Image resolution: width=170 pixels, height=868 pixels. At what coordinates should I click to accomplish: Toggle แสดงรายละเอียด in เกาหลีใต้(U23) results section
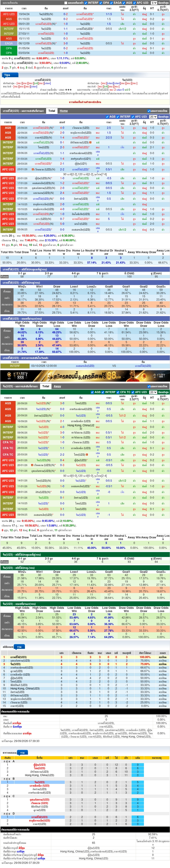[x=149, y=111]
